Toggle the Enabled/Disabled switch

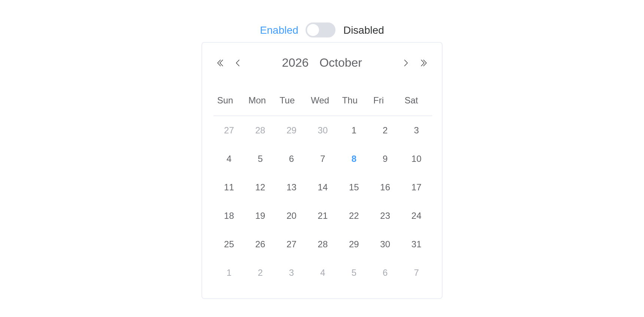click(321, 30)
